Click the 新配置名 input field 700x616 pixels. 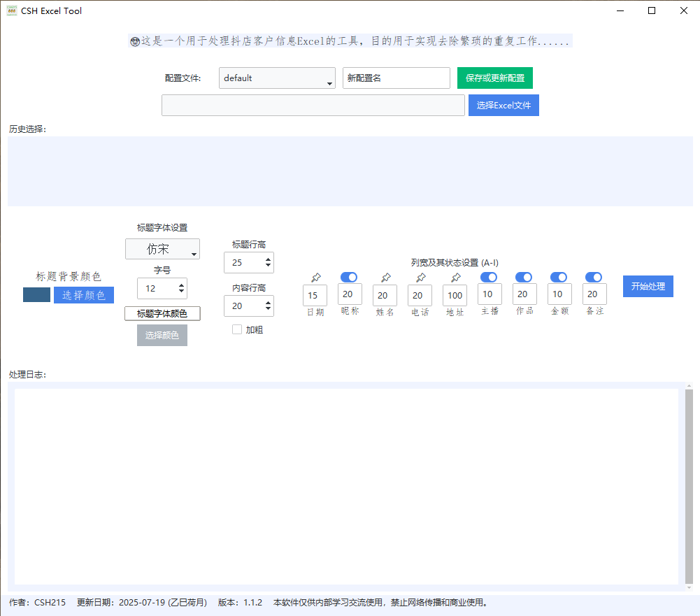396,78
